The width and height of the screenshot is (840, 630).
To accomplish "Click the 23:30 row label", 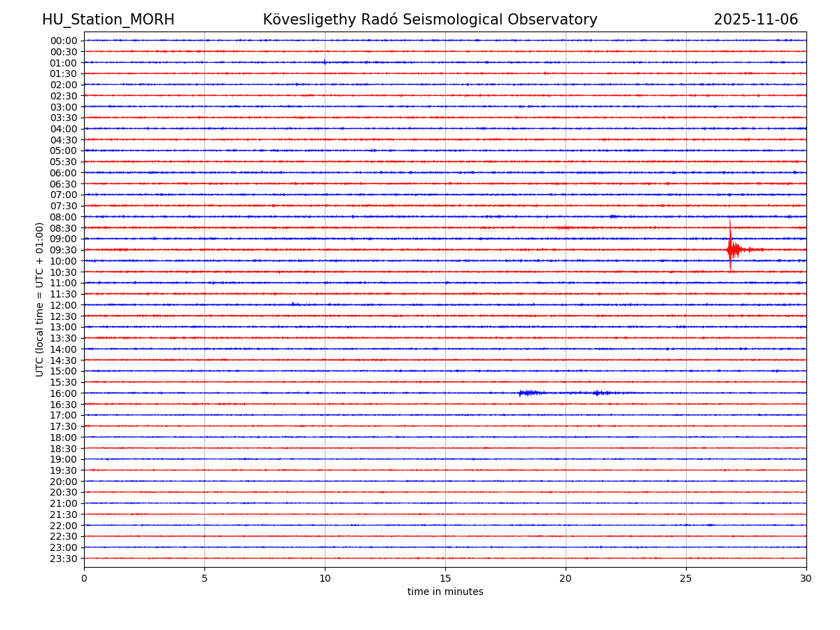I will 64,559.
